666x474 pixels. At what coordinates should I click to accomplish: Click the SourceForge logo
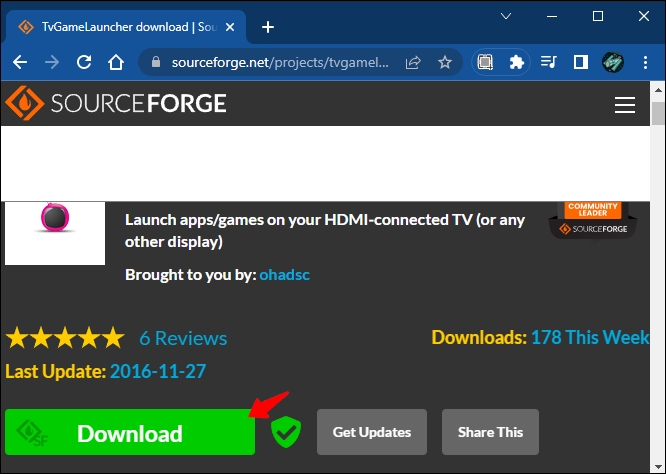116,103
